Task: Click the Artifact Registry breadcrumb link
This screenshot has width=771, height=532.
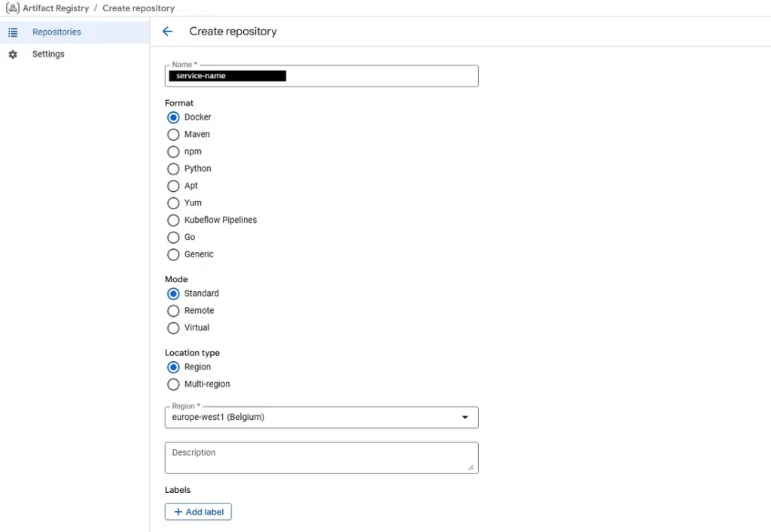Action: 56,8
